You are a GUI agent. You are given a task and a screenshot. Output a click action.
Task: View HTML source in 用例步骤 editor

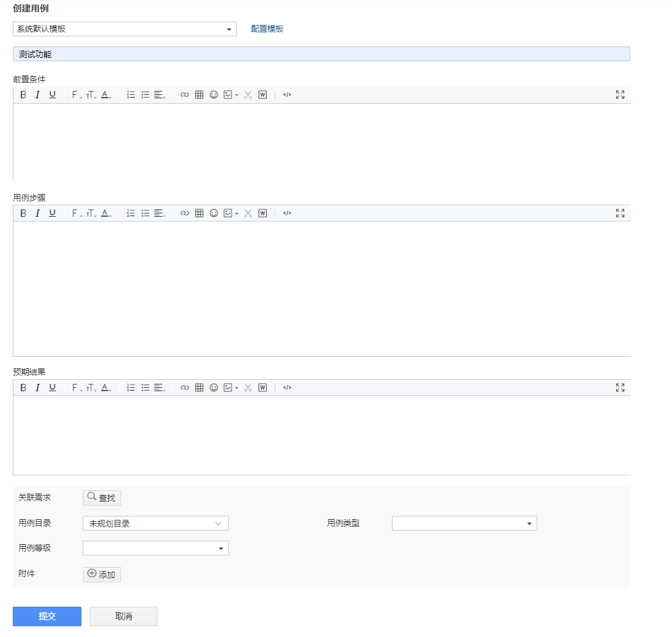pos(287,213)
